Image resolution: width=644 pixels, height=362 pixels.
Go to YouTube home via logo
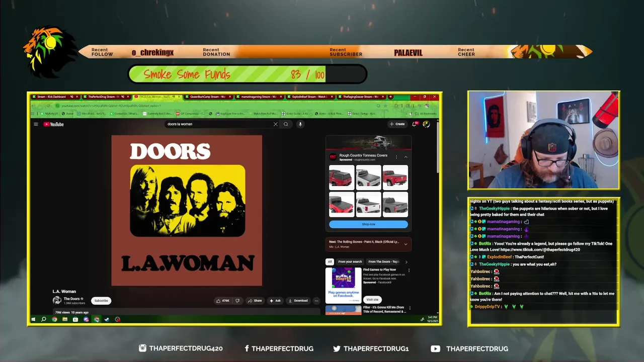point(53,124)
